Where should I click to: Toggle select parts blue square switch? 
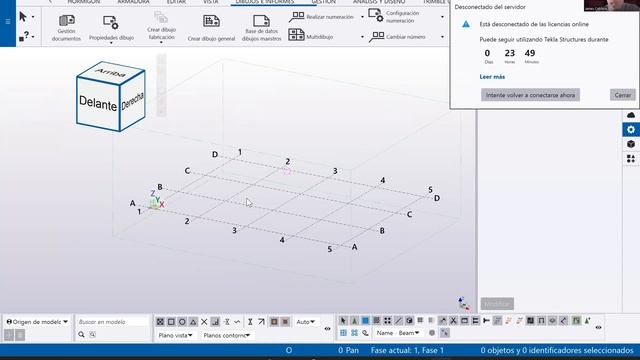point(365,321)
